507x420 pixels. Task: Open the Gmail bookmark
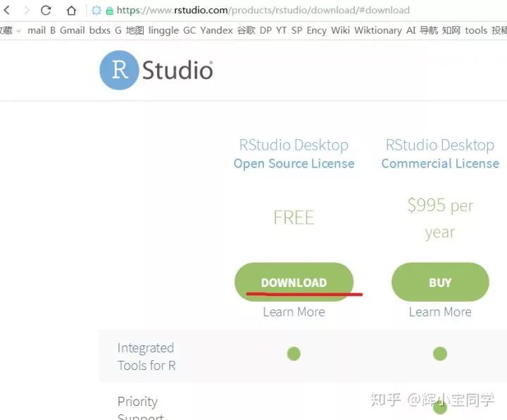click(x=73, y=30)
